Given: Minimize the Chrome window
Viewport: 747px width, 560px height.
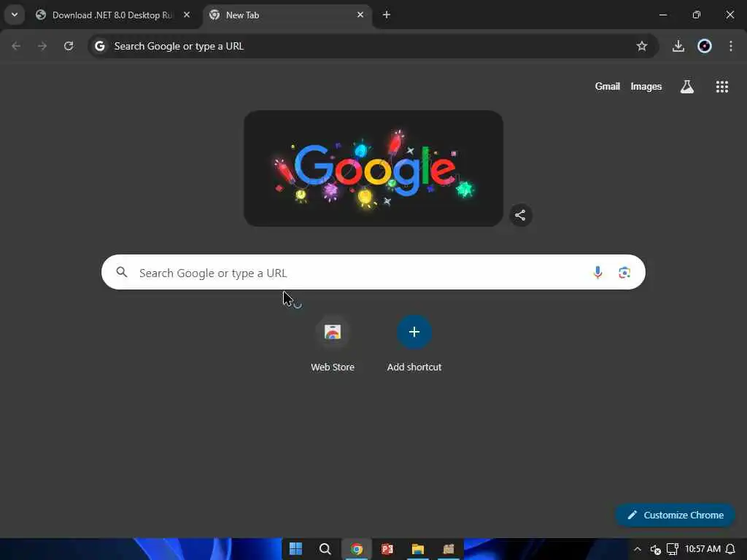Looking at the screenshot, I should coord(662,15).
